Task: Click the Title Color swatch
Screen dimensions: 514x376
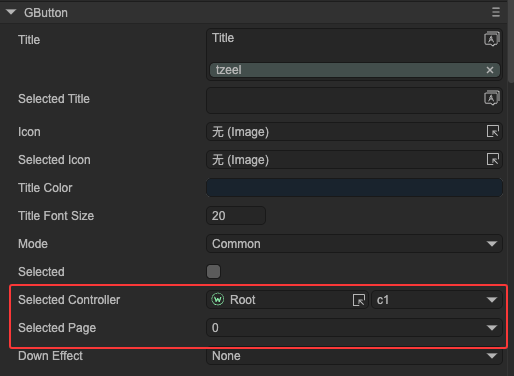Action: pyautogui.click(x=354, y=188)
